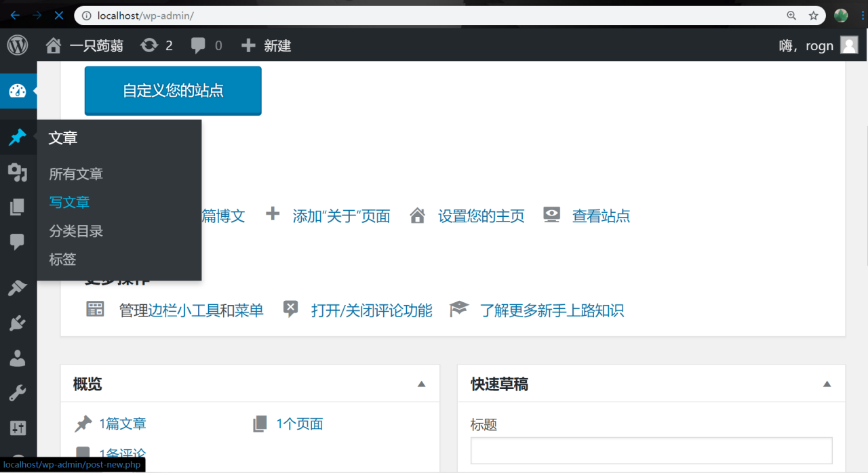Collapse the 概览 panel with its arrow
868x473 pixels.
421,384
